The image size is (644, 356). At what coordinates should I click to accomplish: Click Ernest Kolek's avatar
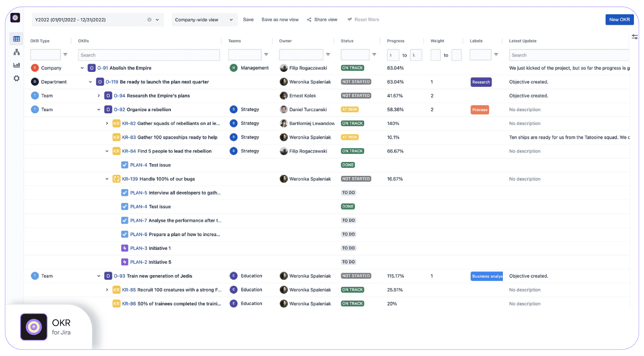click(x=284, y=96)
